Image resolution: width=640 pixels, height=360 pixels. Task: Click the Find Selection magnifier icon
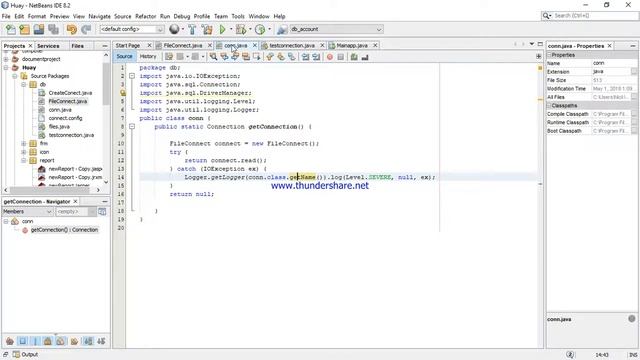click(x=213, y=57)
